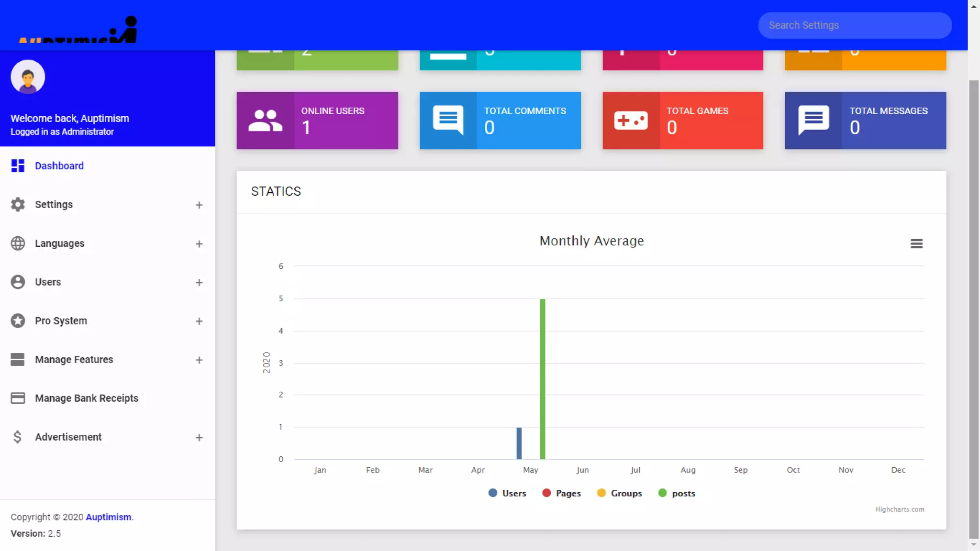Image resolution: width=980 pixels, height=551 pixels.
Task: Toggle the Users series in chart legend
Action: pos(513,493)
